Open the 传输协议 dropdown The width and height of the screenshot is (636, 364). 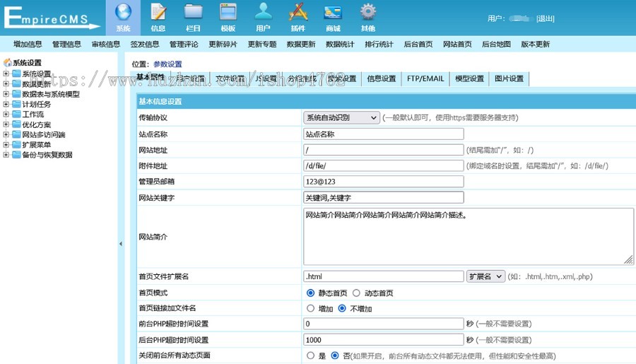coord(342,118)
